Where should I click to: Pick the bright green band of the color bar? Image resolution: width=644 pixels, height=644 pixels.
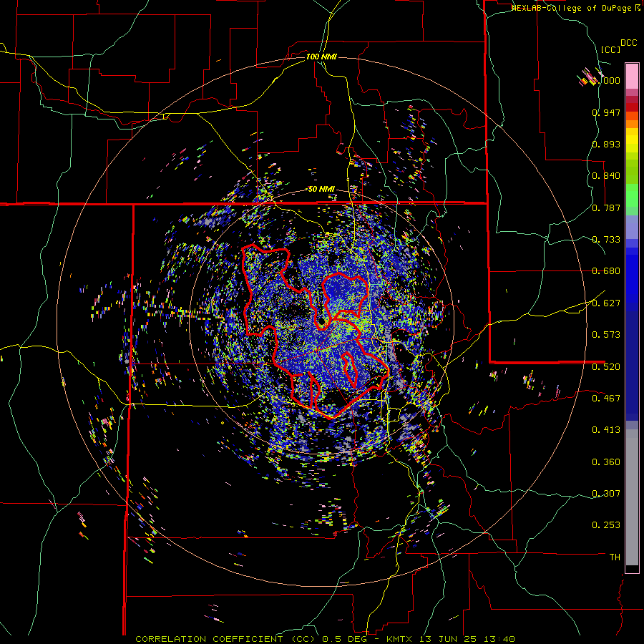point(632,195)
